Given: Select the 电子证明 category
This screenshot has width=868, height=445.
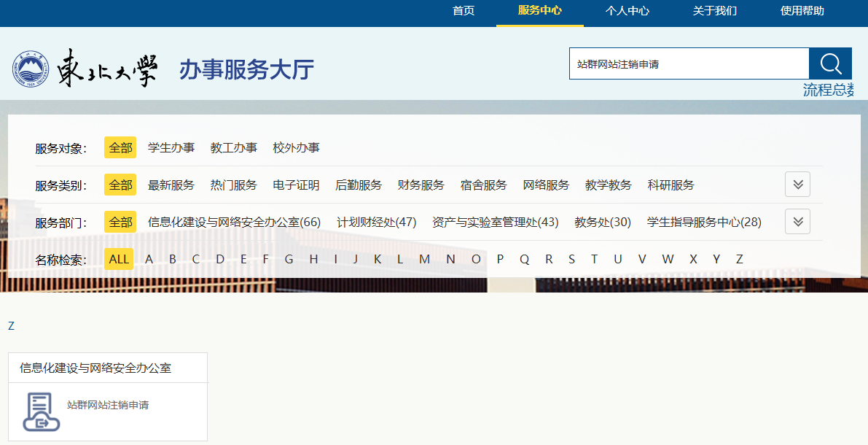Looking at the screenshot, I should (296, 185).
